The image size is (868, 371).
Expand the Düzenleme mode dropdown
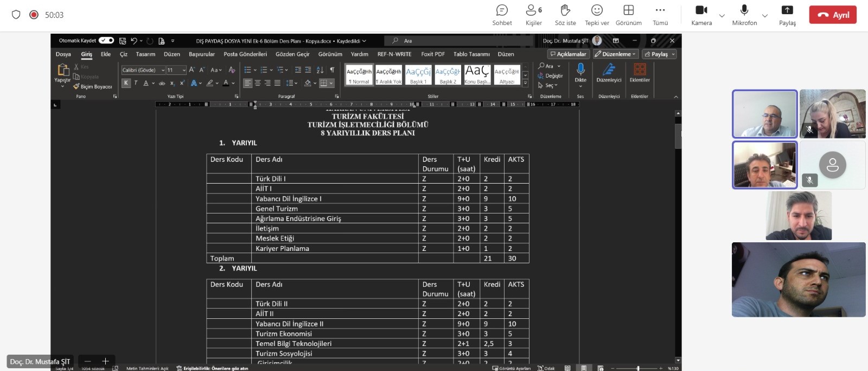615,54
